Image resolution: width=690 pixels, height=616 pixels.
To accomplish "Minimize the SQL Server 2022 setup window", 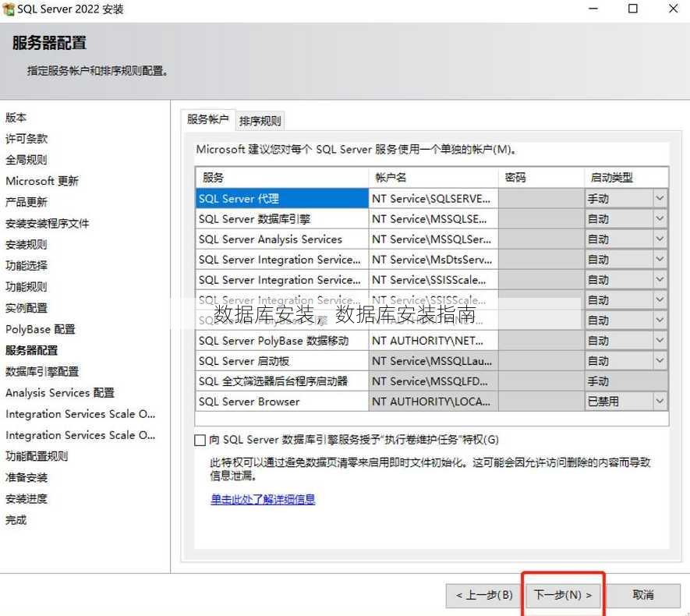I will tap(593, 9).
